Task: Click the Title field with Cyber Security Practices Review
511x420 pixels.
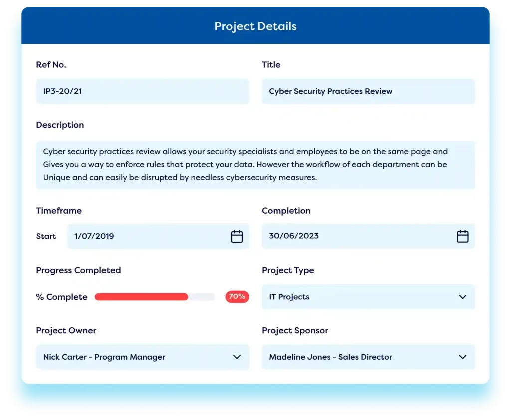Action: point(368,91)
